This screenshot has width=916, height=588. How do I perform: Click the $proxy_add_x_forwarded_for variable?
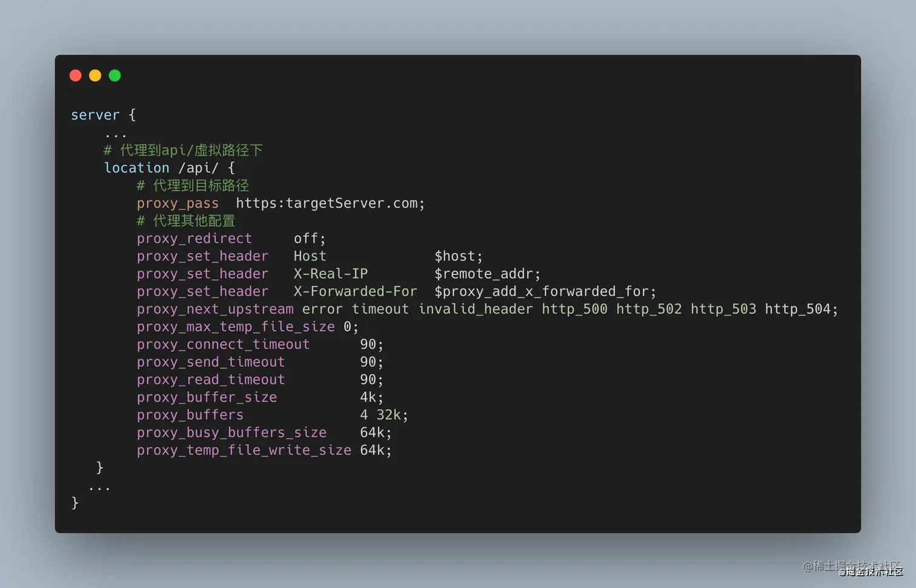(x=545, y=291)
